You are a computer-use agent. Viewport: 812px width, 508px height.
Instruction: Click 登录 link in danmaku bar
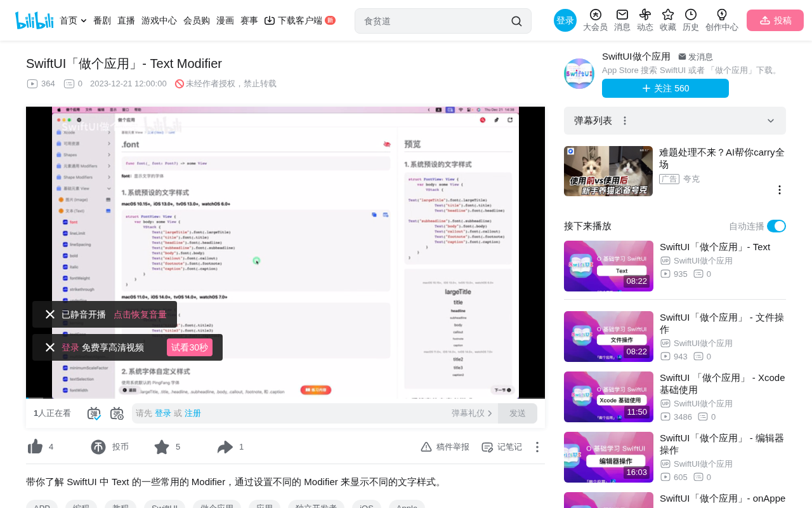click(x=163, y=413)
